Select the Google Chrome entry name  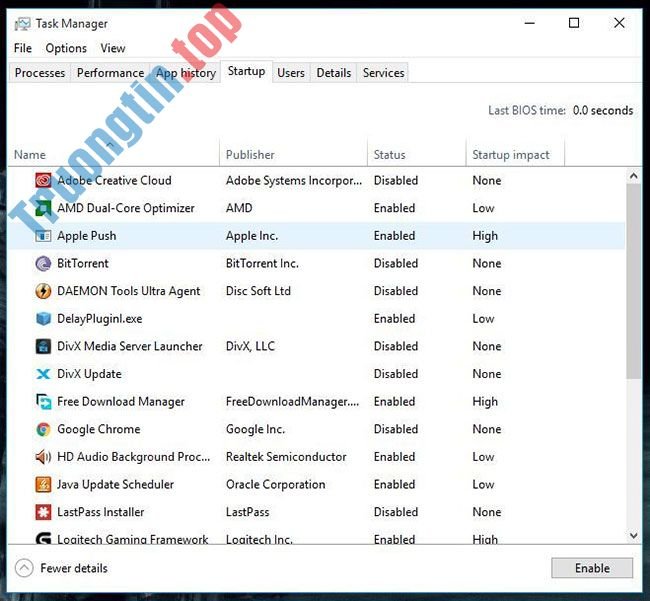99,429
